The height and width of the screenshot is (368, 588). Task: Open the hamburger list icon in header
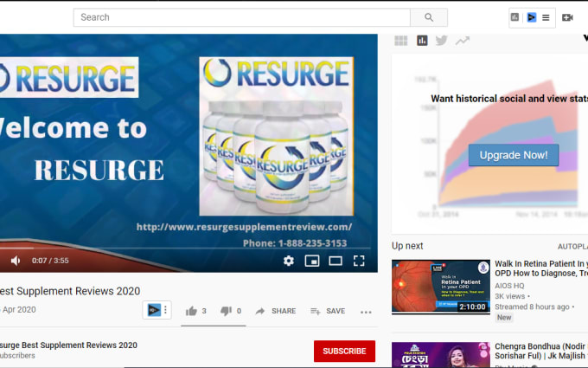[x=546, y=17]
